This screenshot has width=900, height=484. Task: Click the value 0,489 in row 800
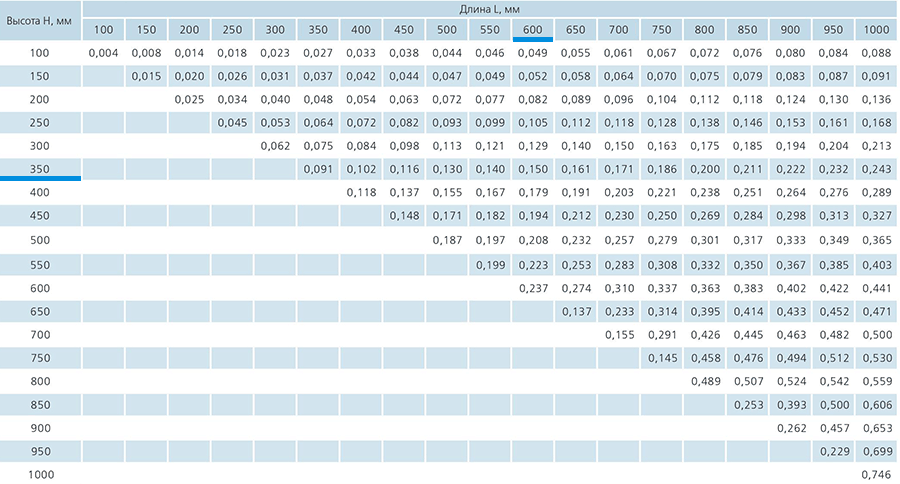[x=705, y=381]
